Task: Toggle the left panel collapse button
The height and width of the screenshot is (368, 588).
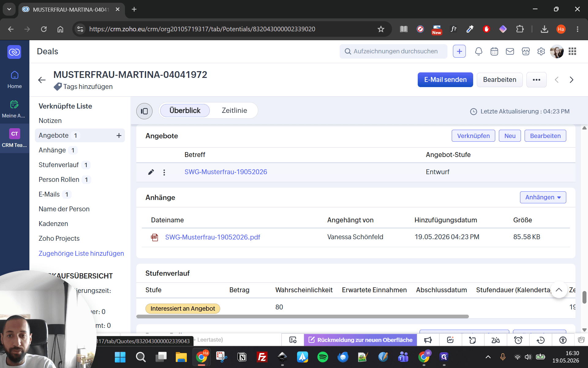Action: (x=144, y=111)
